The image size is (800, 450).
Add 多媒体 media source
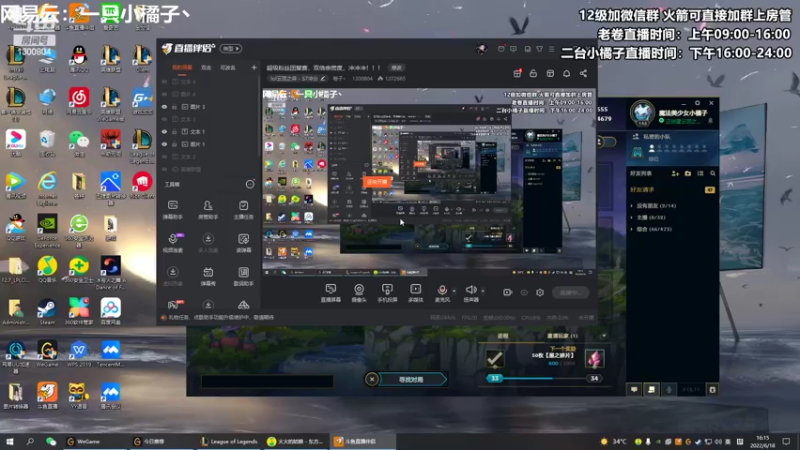point(416,293)
